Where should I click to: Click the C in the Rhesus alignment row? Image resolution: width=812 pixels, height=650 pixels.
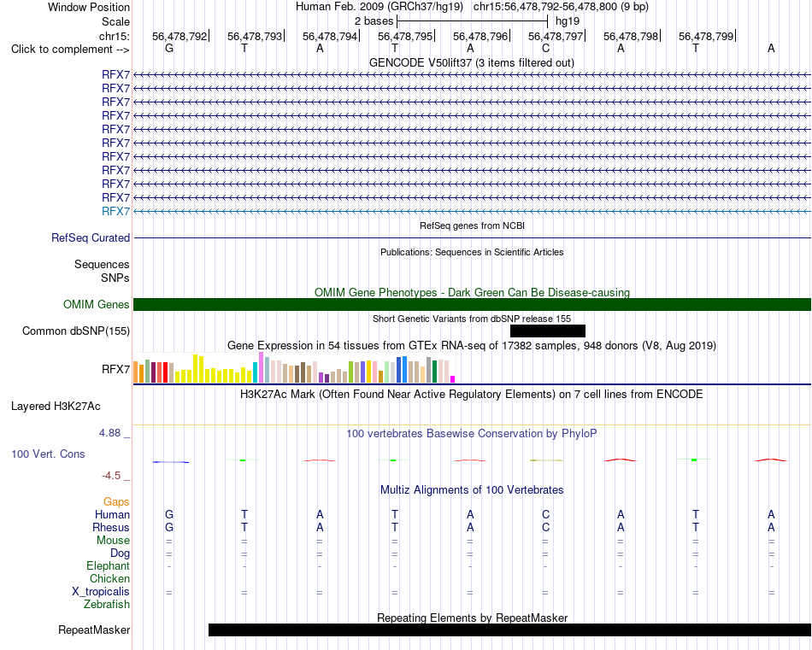pos(545,527)
